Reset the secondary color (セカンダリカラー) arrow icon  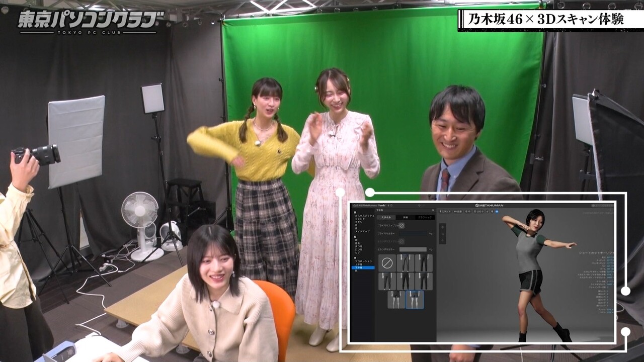click(431, 249)
